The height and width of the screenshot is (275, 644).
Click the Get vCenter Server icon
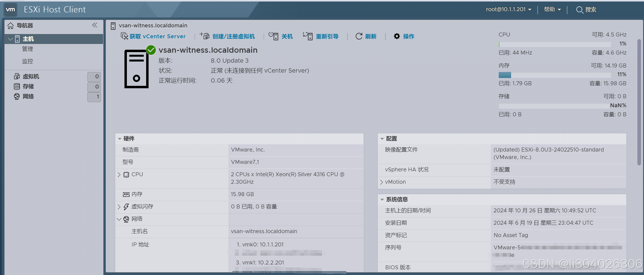pos(124,36)
